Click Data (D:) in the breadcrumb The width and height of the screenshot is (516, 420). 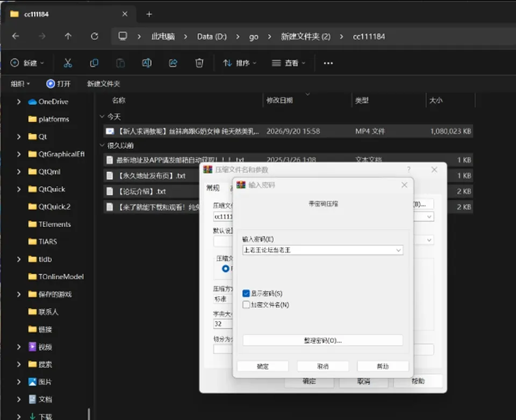tap(212, 36)
